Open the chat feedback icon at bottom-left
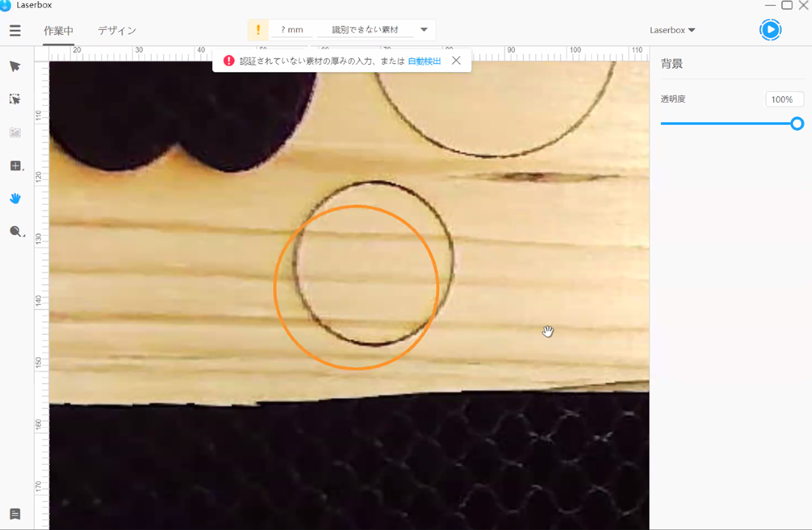Screen dimensions: 812x530 point(15,514)
